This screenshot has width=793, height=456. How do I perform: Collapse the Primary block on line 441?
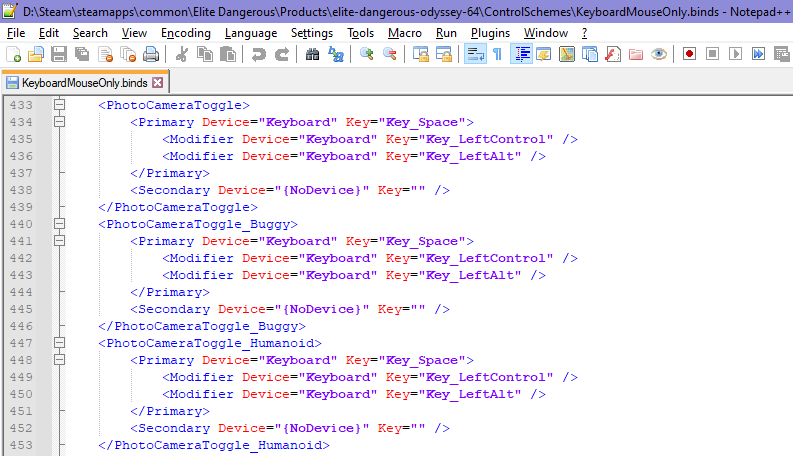pos(60,241)
